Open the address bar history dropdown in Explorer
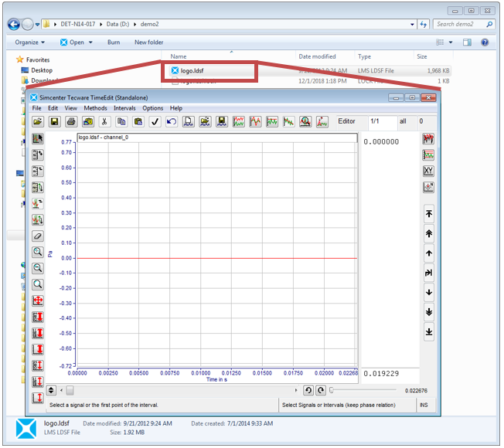Screen dimensions: 504x448 412,25
